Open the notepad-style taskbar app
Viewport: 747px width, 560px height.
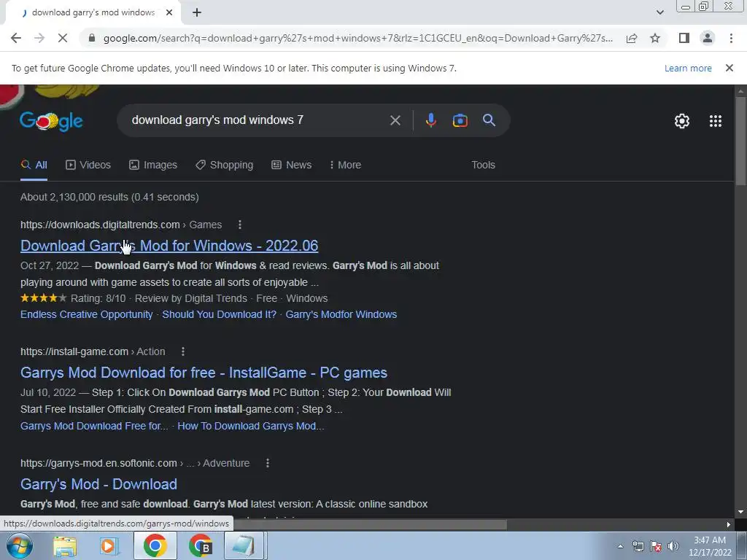(244, 545)
